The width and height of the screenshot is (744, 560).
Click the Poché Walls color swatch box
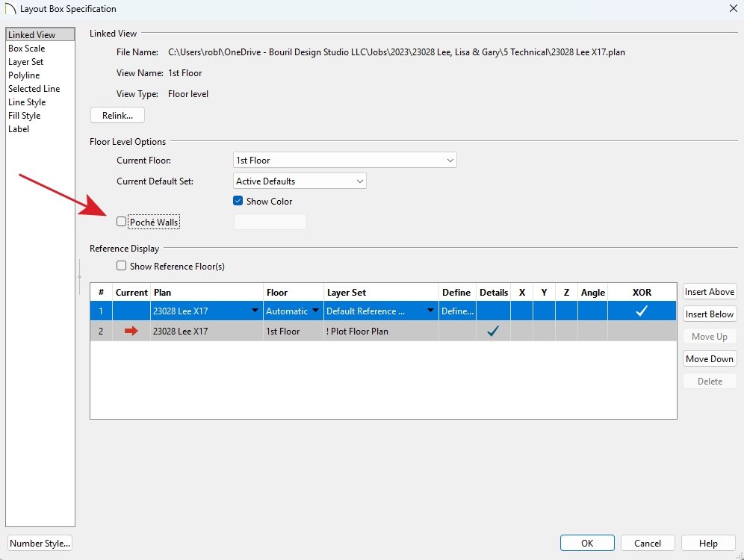[x=270, y=222]
